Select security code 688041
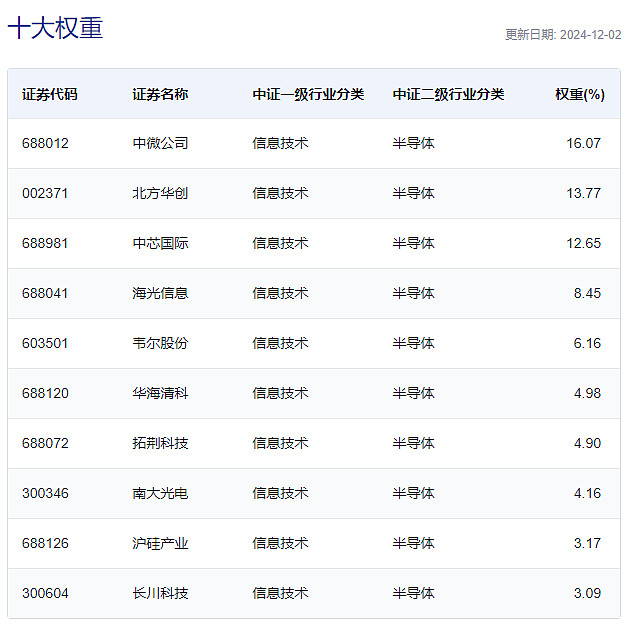629x628 pixels. pos(45,293)
